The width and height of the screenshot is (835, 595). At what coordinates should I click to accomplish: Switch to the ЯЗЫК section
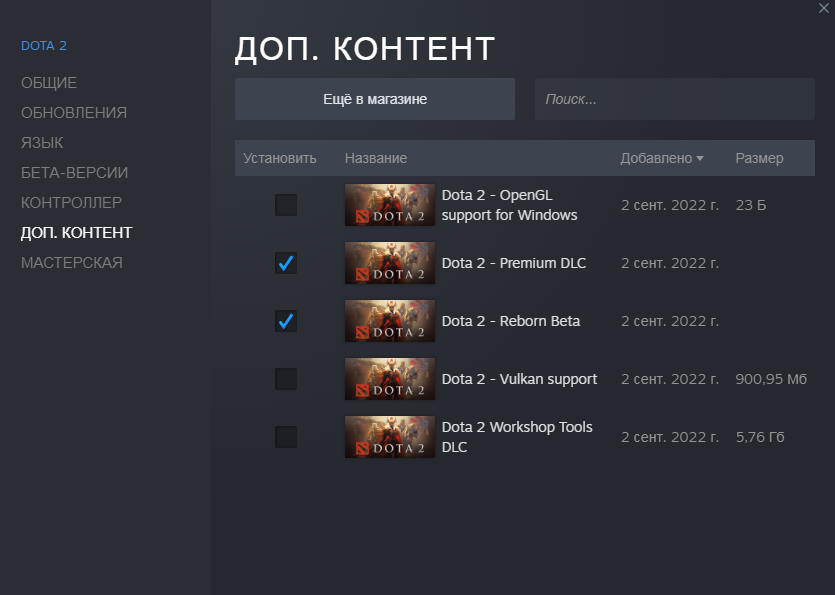42,143
